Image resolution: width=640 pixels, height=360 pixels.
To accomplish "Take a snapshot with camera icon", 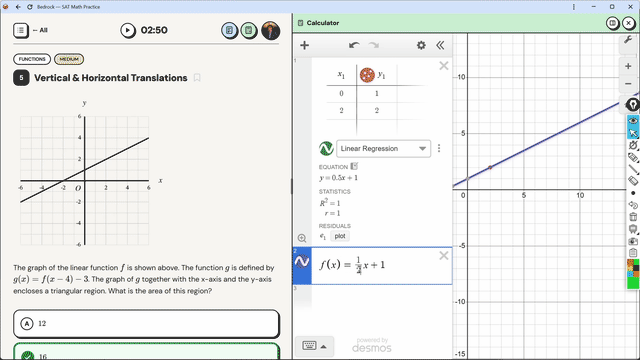I will click(x=633, y=241).
